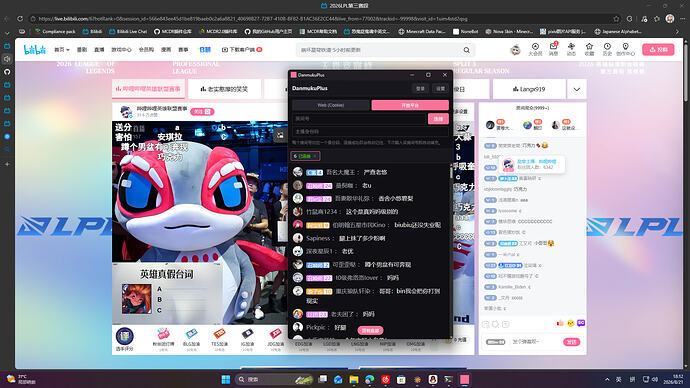The image size is (690, 388).
Task: Select the 哔哩哔哩英雄联盟赛事 stream tab
Action: (x=148, y=89)
